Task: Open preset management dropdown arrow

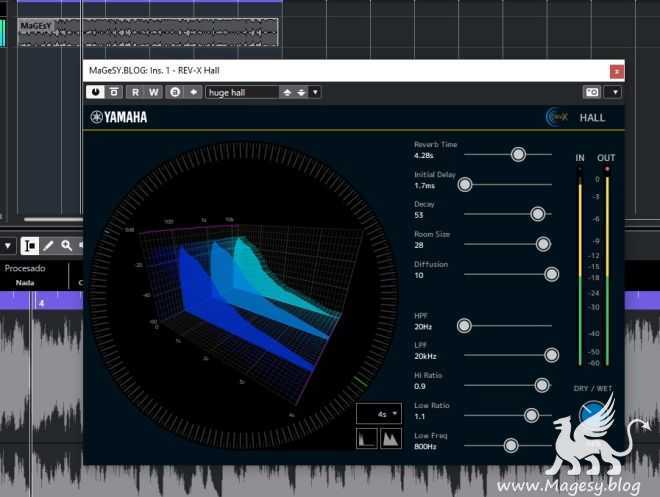Action: point(315,92)
